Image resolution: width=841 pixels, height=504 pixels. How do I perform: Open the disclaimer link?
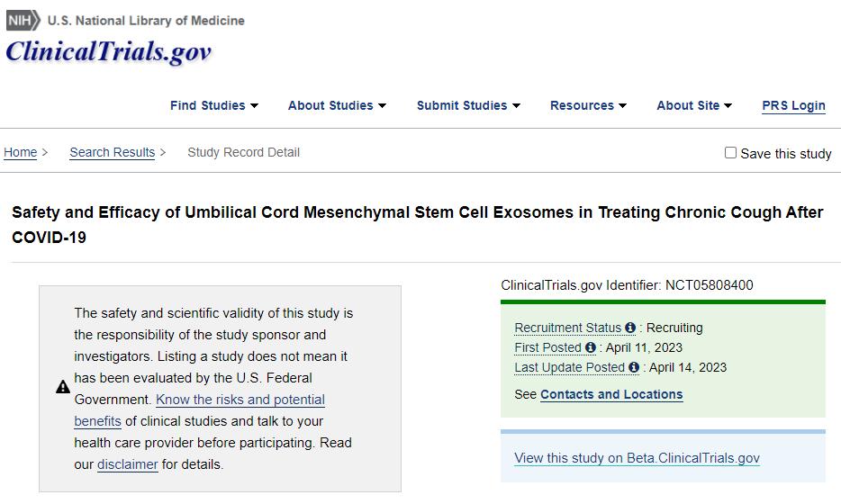[128, 464]
